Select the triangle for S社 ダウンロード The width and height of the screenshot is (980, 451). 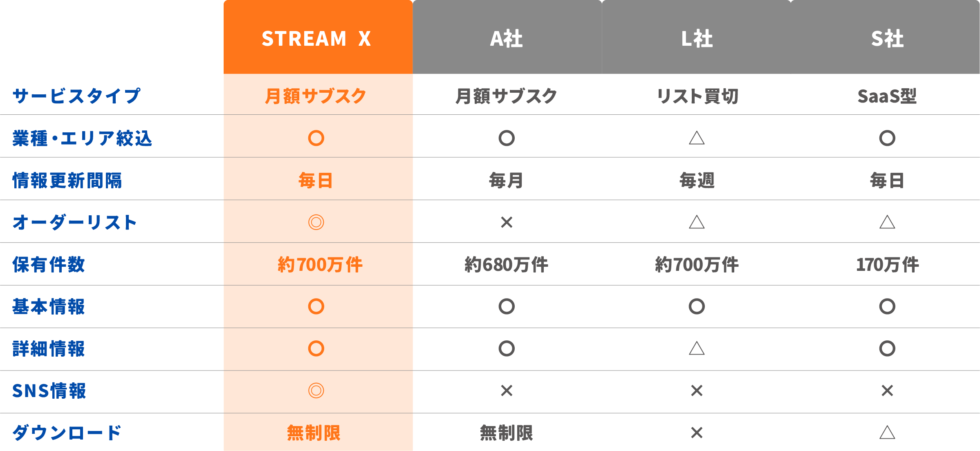(887, 433)
